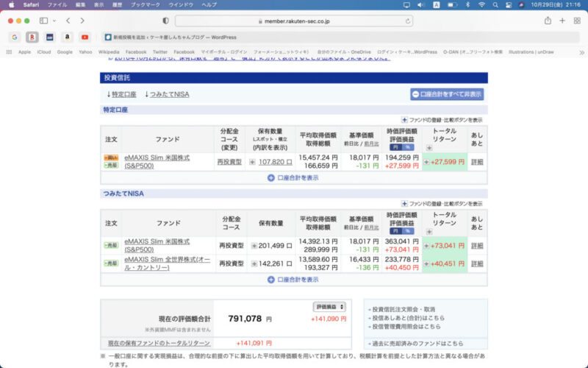Open the Safari share icon
The width and height of the screenshot is (588, 368).
point(548,21)
